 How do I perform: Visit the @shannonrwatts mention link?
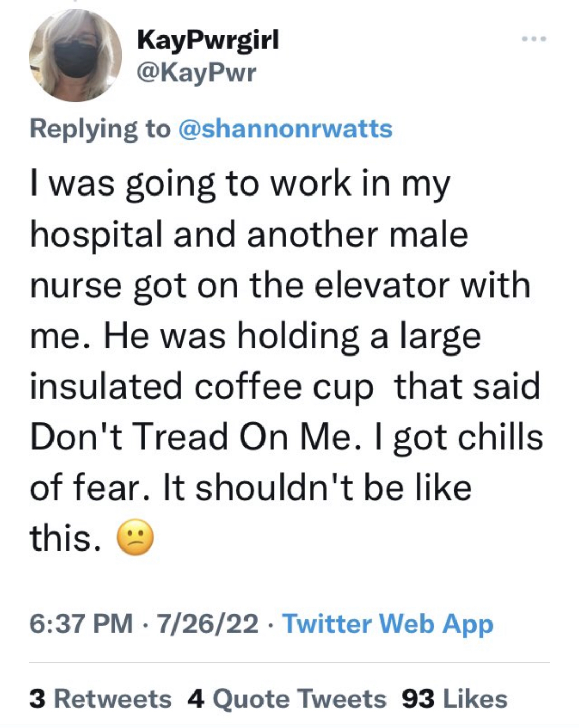(285, 129)
